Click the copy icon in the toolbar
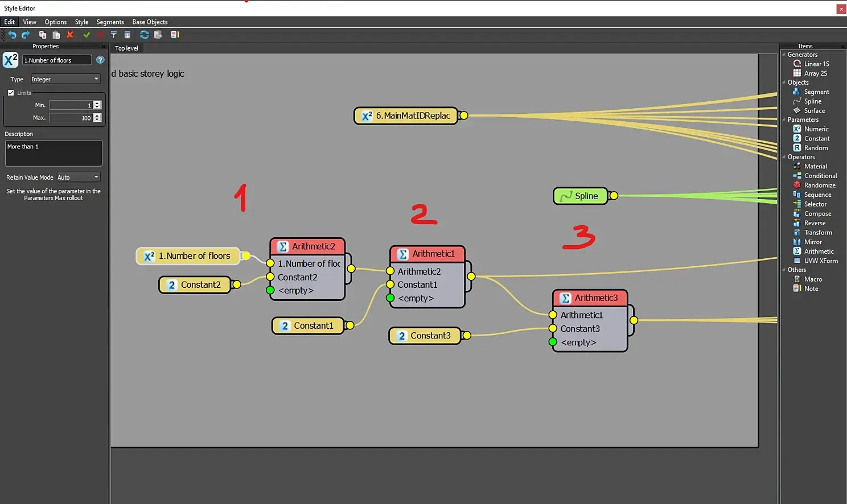Screen dimensions: 847x504 point(43,35)
